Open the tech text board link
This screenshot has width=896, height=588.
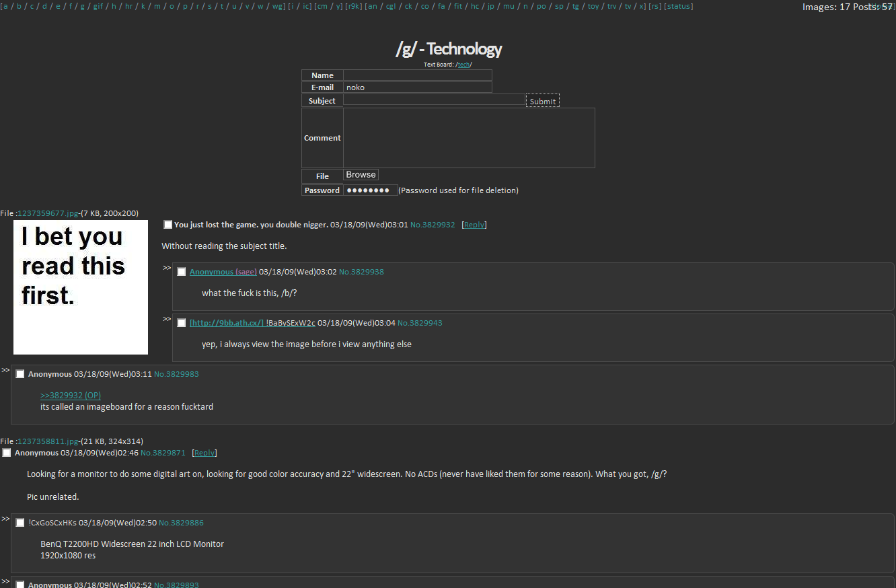463,65
